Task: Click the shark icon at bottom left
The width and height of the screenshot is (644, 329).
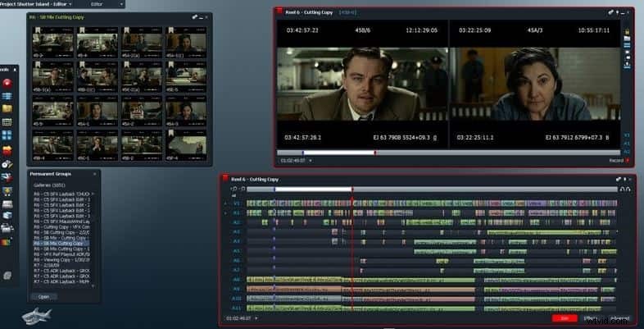Action: coord(36,315)
